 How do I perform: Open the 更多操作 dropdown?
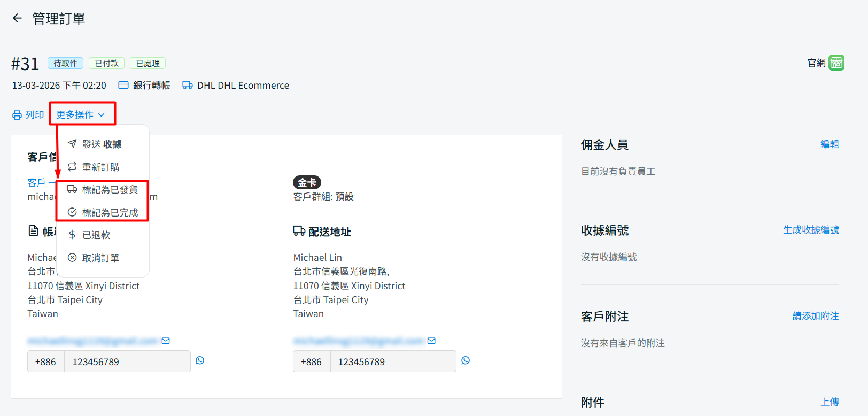(x=81, y=114)
